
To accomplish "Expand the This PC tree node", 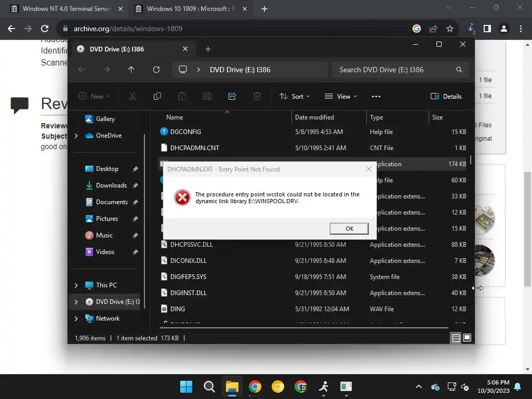I will tap(76, 285).
